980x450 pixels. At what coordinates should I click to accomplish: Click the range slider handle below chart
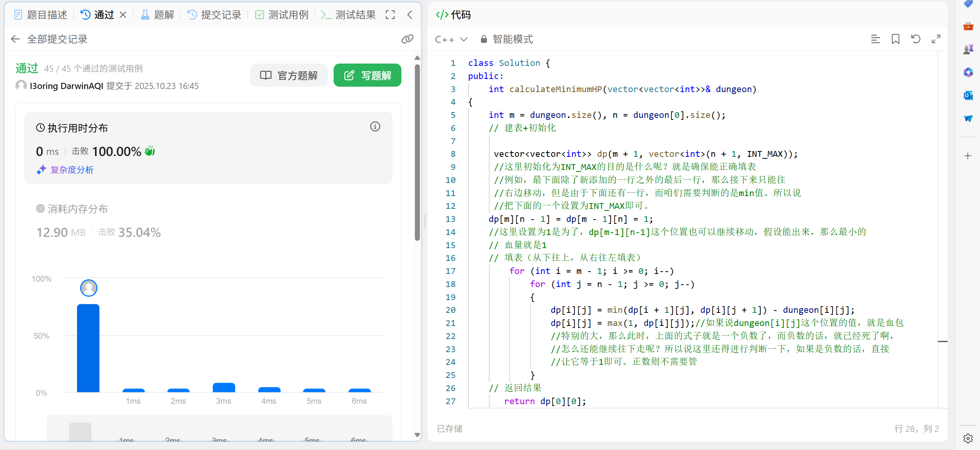[80, 432]
